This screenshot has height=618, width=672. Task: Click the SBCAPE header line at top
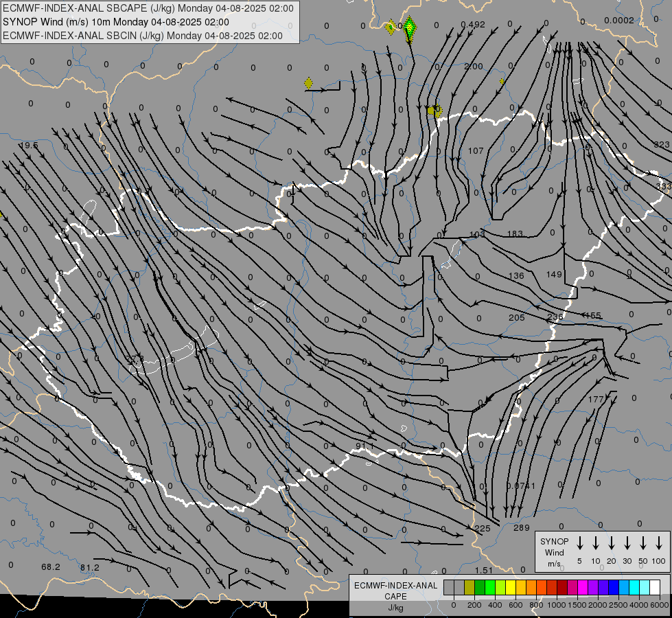click(148, 8)
